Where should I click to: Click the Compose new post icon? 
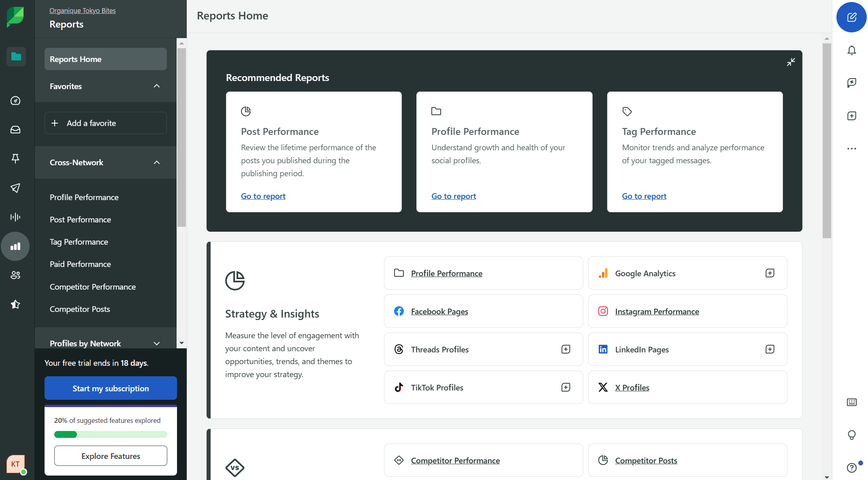pyautogui.click(x=851, y=17)
